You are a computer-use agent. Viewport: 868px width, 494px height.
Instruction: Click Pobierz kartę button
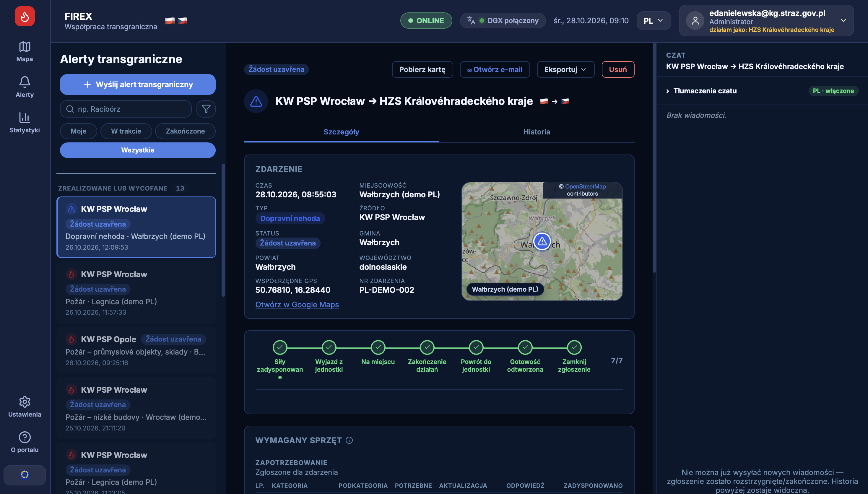422,69
